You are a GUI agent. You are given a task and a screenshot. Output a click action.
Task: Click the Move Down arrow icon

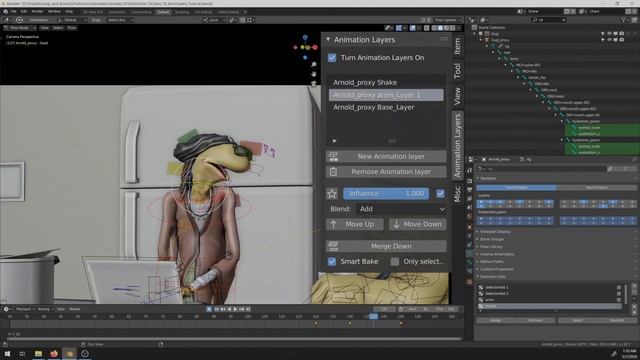(396, 224)
